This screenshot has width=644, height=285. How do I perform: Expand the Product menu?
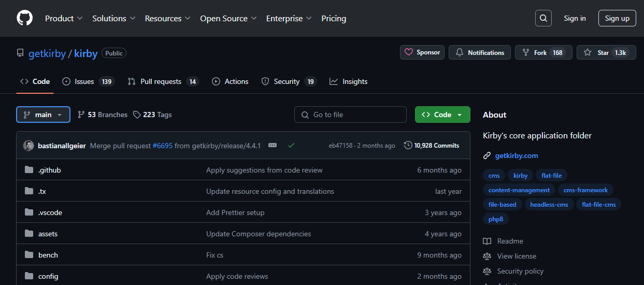point(64,18)
